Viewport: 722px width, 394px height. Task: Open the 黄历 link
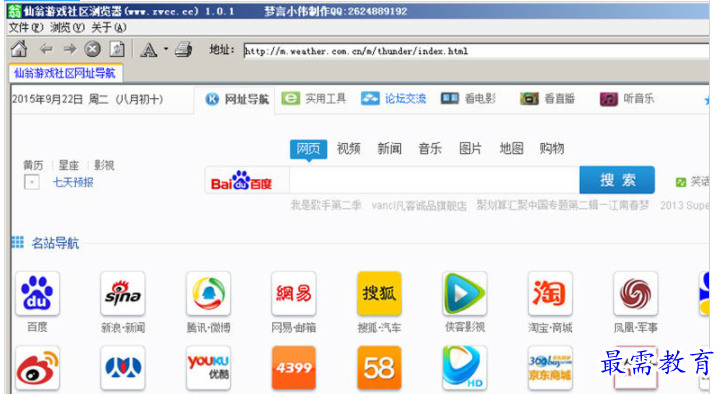(x=33, y=165)
